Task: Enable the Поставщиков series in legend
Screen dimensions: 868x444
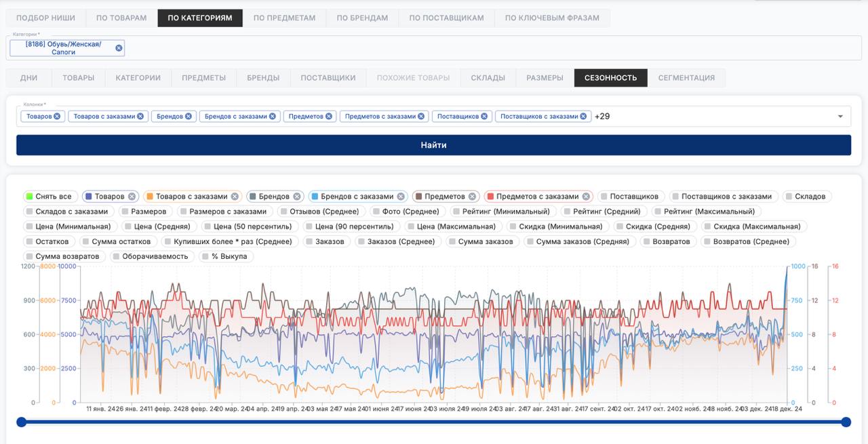Action: 604,197
